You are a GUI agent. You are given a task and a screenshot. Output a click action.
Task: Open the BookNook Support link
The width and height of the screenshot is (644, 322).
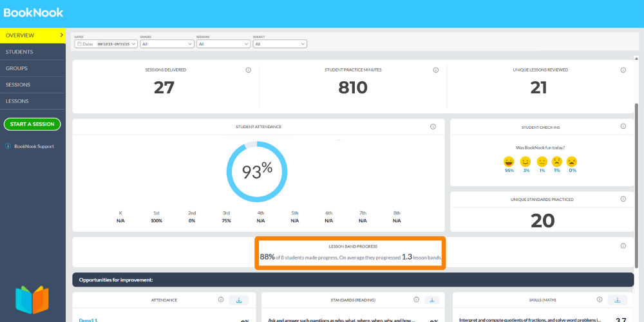coord(33,146)
